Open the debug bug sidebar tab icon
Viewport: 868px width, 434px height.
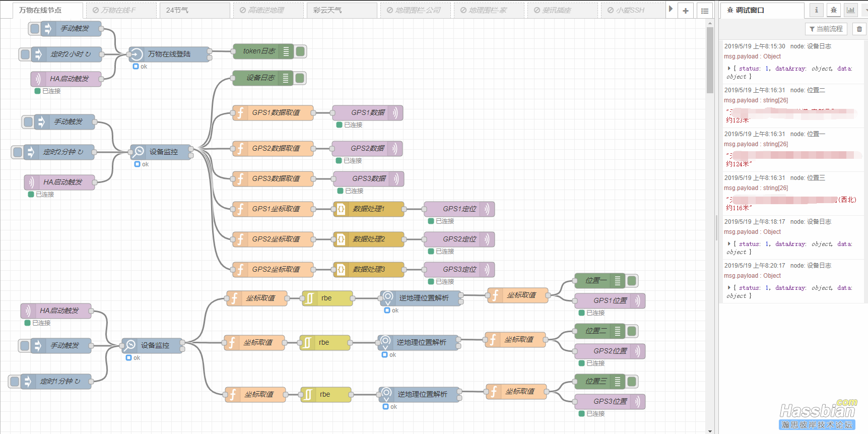pyautogui.click(x=834, y=10)
